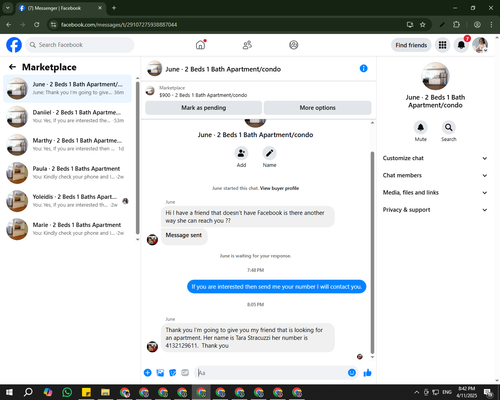Open the profile circle icon in top navigation

click(x=294, y=45)
